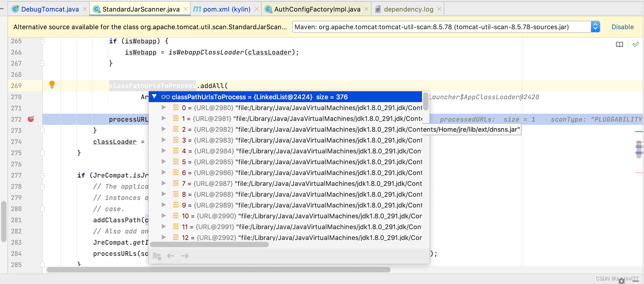Select the element 9 list icon

tap(176, 205)
